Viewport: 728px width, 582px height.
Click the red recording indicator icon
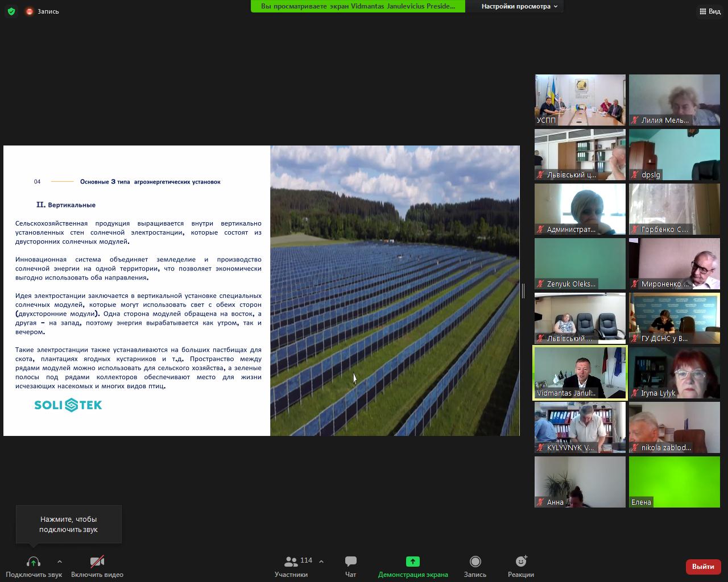(30, 11)
